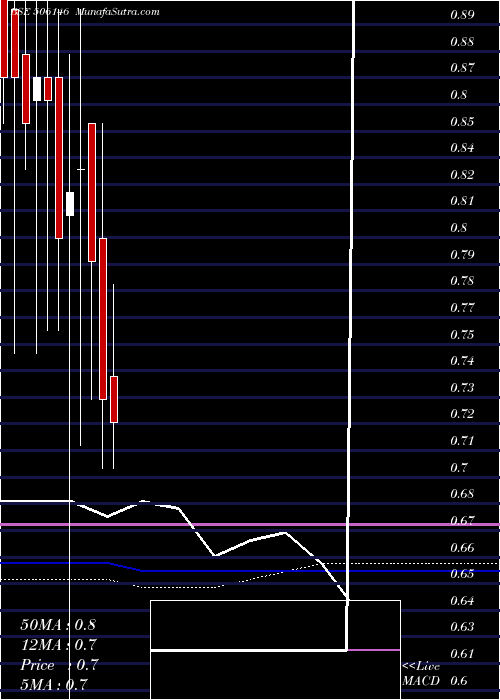500x700 pixels.
Task: Click the 0.68 price axis label
Action: point(462,494)
